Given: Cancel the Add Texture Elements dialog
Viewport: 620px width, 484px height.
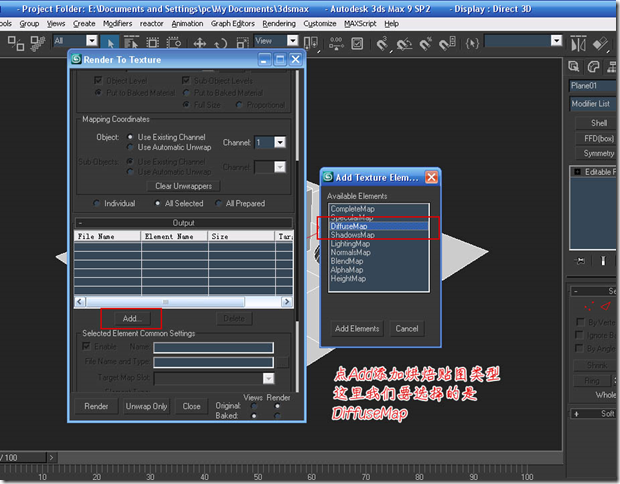Looking at the screenshot, I should 407,329.
